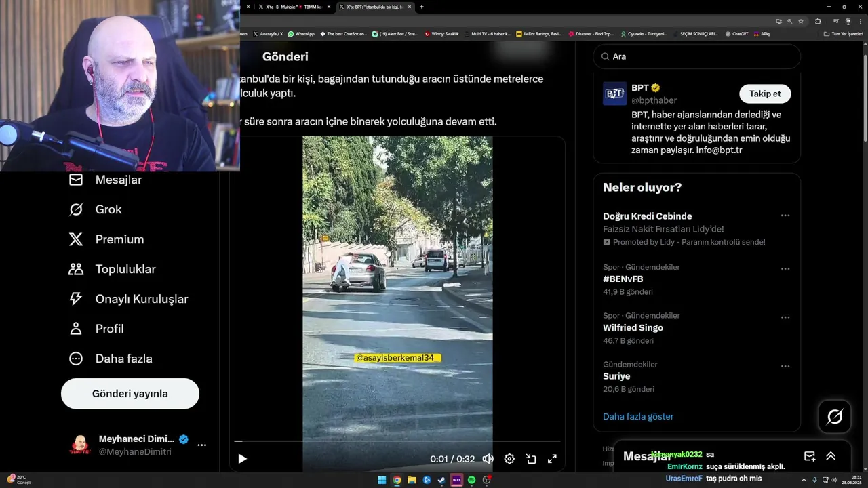
Task: Open account options next to Meyhaneci Dimitri
Action: tap(201, 445)
